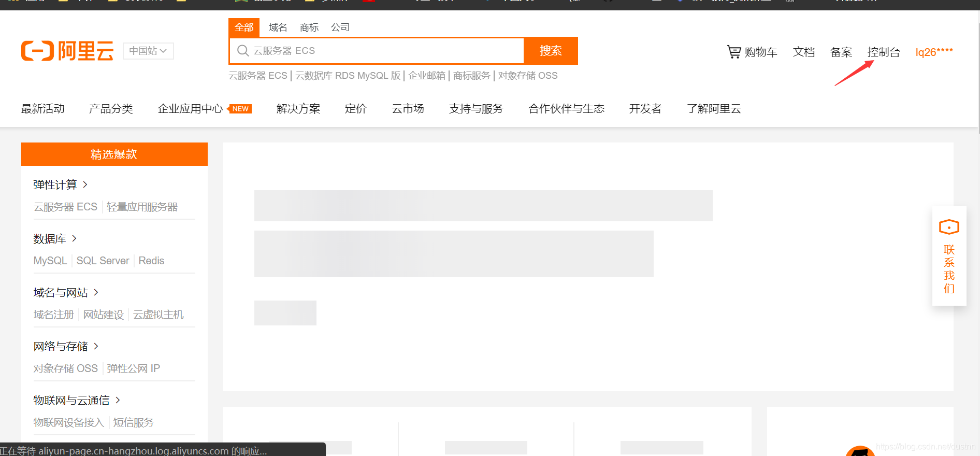980x456 pixels.
Task: Click the search magnifier icon
Action: point(243,51)
